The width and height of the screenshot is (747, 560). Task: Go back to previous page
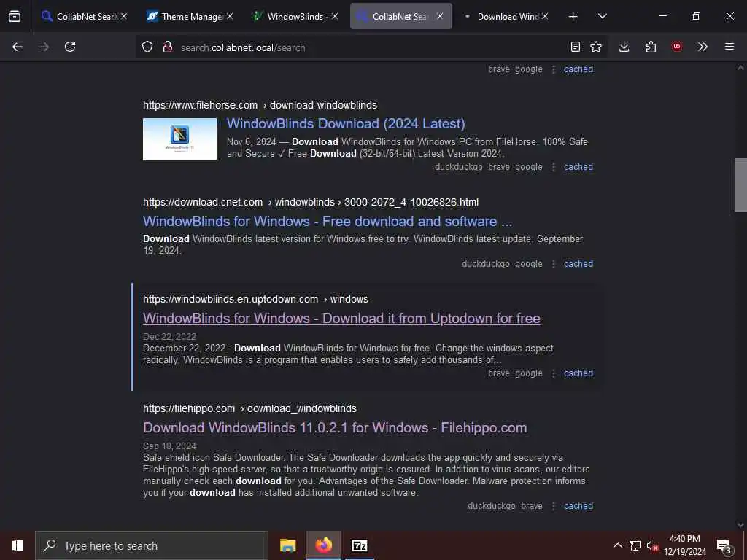click(x=18, y=47)
